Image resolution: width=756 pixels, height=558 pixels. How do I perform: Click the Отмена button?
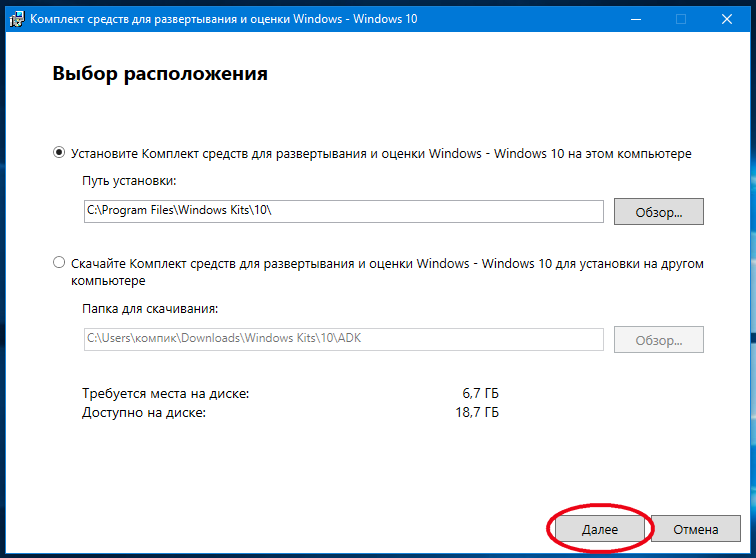coord(696,529)
